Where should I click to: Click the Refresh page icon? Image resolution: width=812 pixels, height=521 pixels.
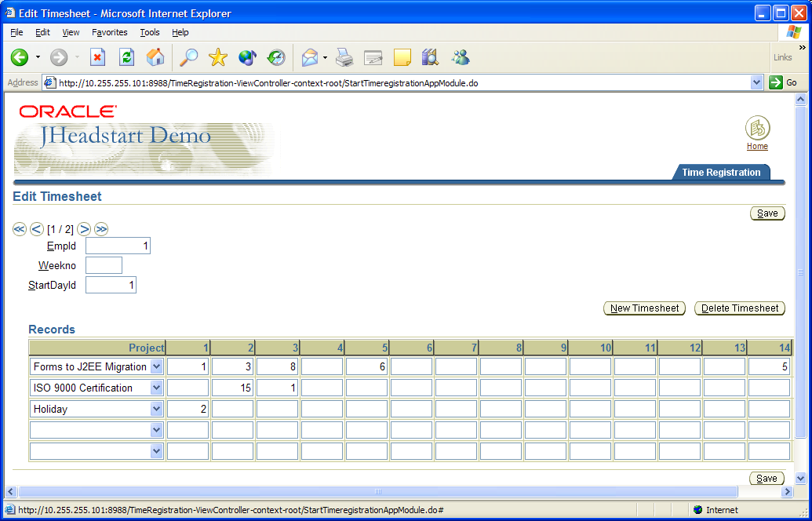tap(126, 57)
